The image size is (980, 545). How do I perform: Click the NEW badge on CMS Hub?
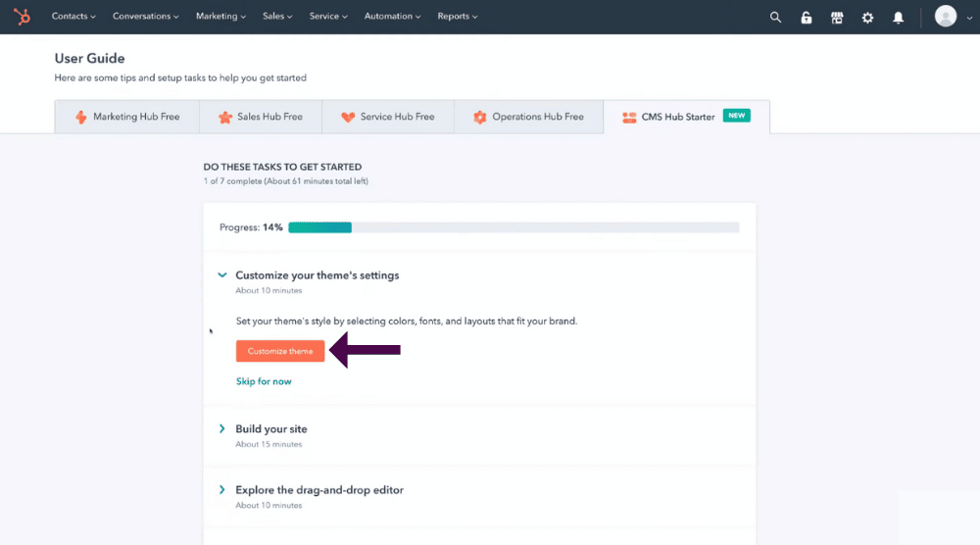pos(736,116)
